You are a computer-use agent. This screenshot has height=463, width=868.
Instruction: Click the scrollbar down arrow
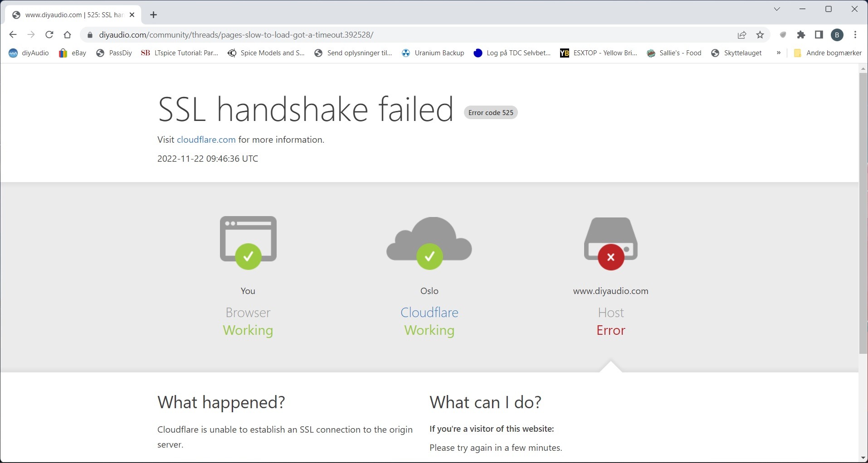tap(863, 458)
